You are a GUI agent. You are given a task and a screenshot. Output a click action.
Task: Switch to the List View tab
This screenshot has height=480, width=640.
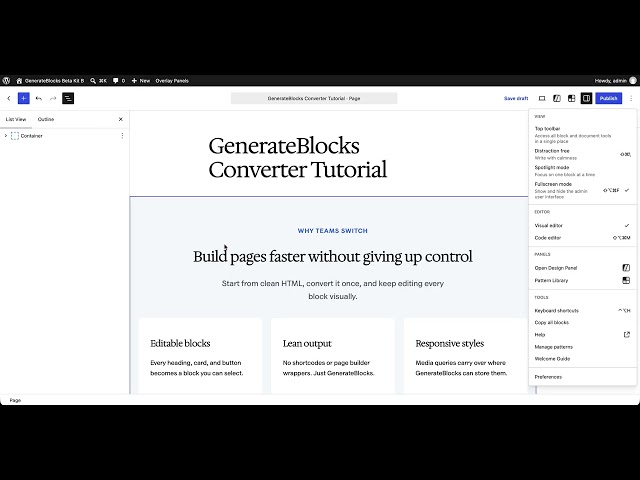point(16,119)
